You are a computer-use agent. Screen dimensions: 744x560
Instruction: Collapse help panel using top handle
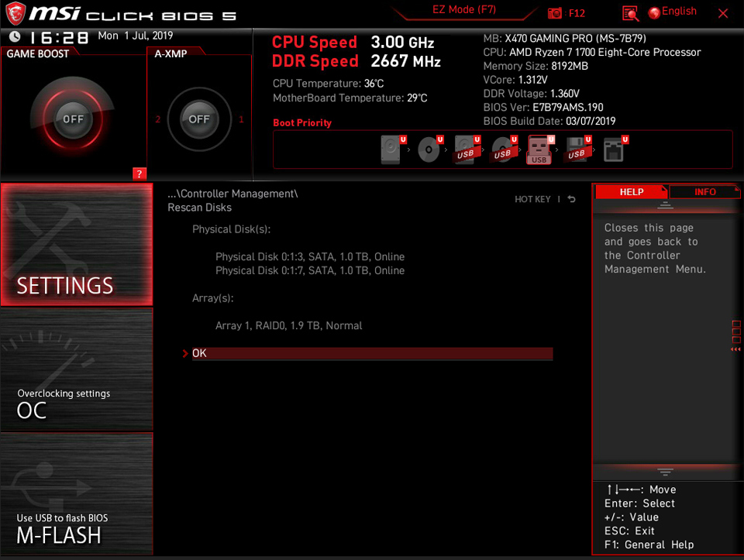pos(665,204)
